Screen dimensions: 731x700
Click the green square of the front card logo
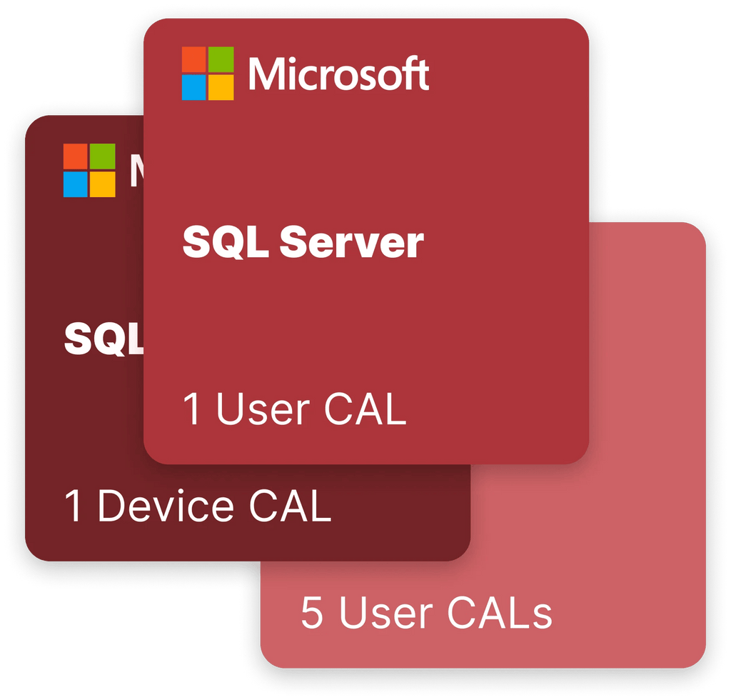[221, 59]
